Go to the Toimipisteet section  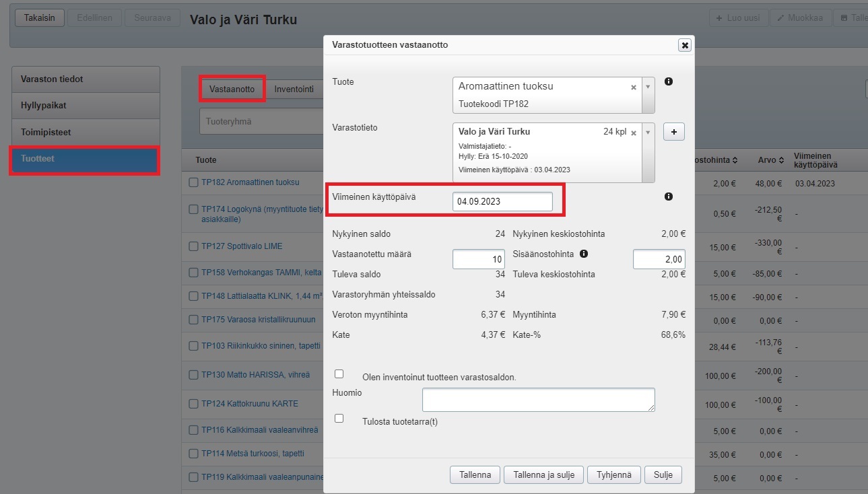pos(86,132)
